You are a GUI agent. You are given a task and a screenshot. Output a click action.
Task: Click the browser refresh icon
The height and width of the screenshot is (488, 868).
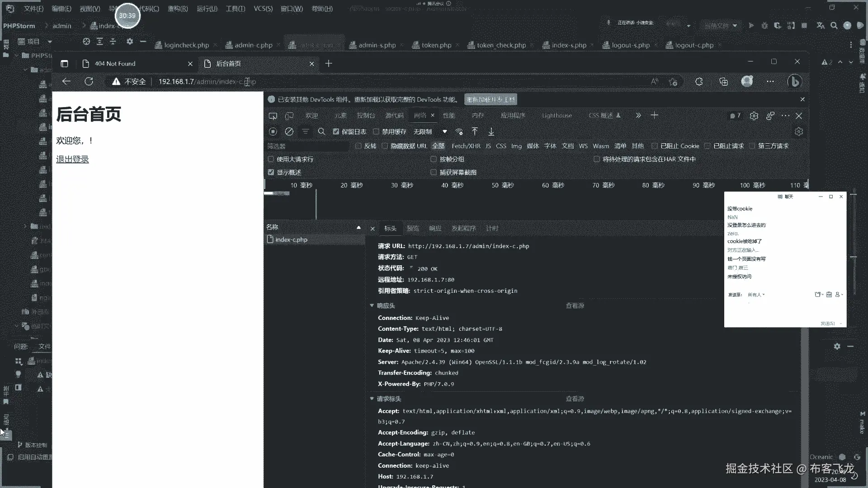89,81
